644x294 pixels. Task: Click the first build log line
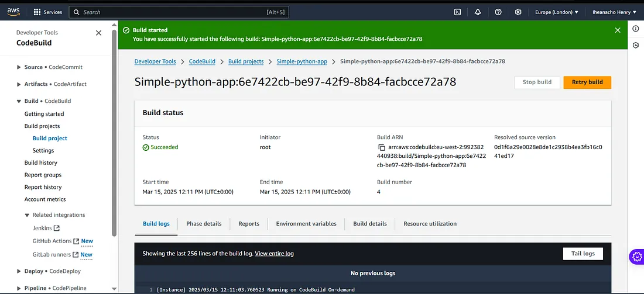255,290
